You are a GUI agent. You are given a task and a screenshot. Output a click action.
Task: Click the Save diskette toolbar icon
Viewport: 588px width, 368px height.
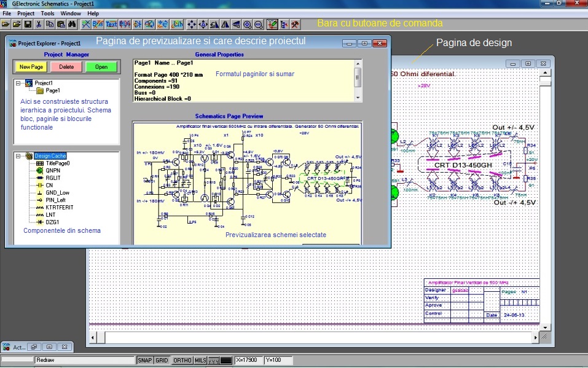coord(27,25)
